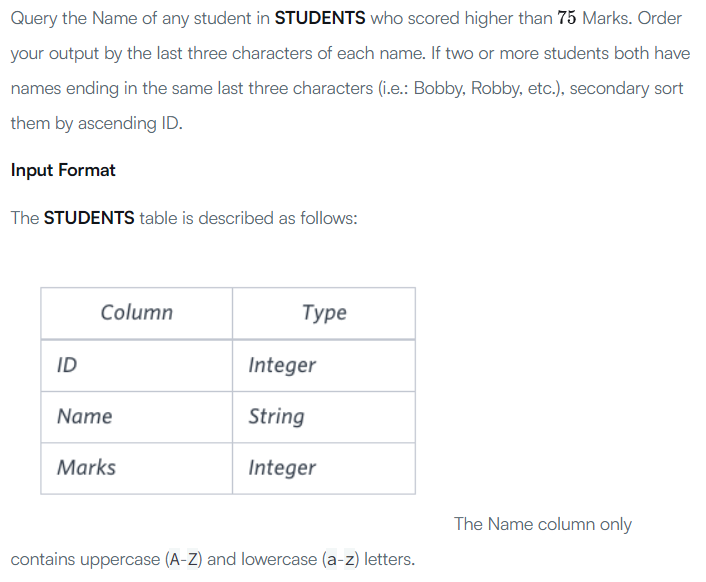This screenshot has width=706, height=582.
Task: Click "The Name column only" text
Action: pos(543,524)
